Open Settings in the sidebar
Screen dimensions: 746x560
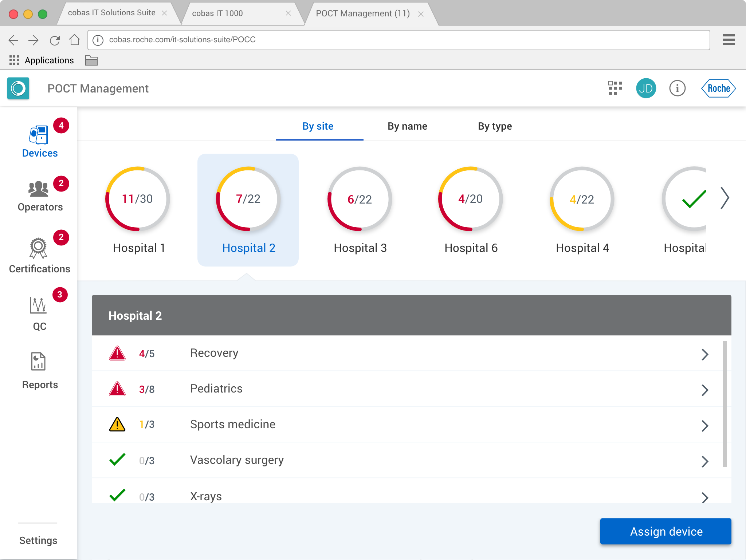click(x=38, y=540)
